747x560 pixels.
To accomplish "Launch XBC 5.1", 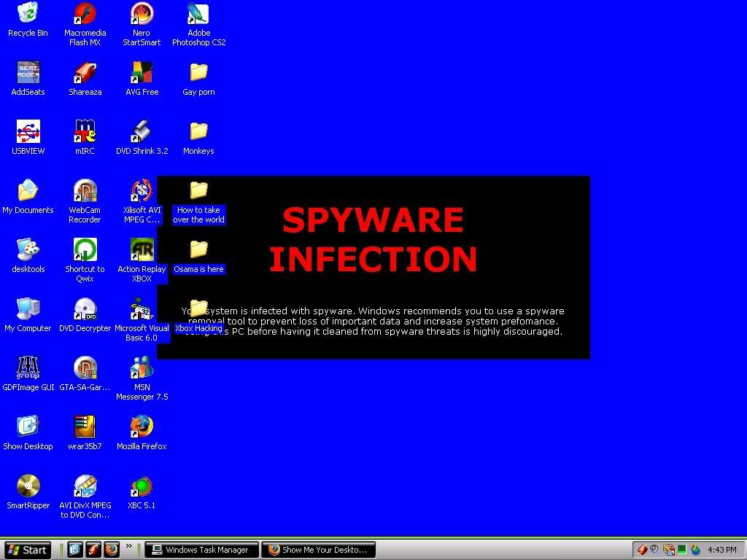I will pos(141,489).
